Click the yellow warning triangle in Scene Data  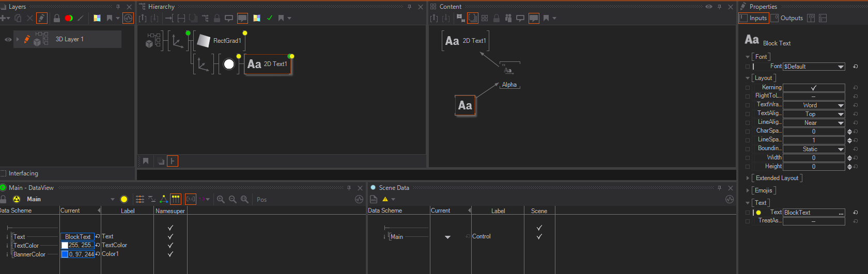click(385, 199)
